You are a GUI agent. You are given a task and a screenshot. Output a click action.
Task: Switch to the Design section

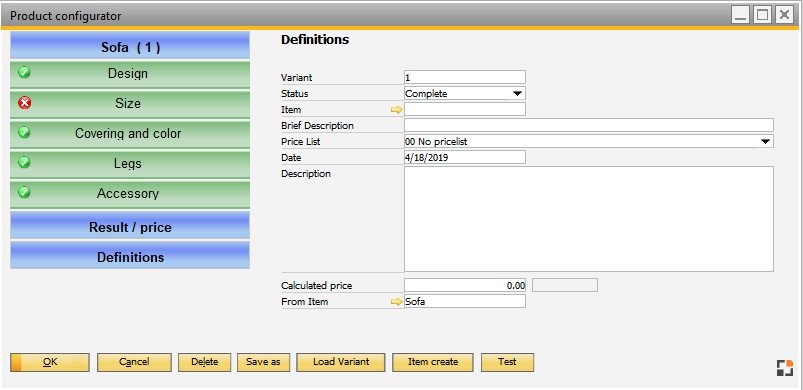tap(130, 74)
